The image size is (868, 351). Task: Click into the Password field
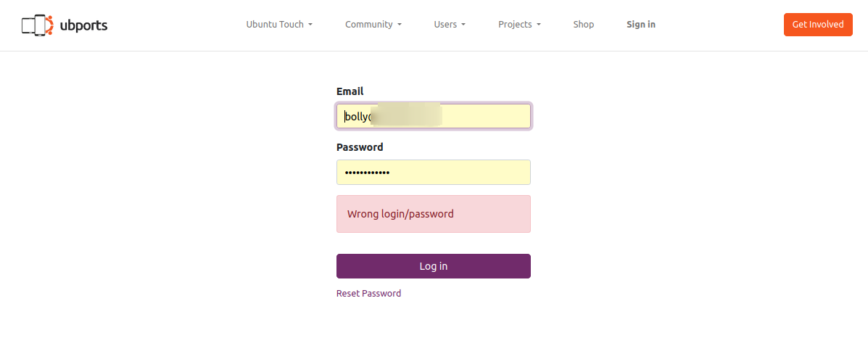[433, 173]
